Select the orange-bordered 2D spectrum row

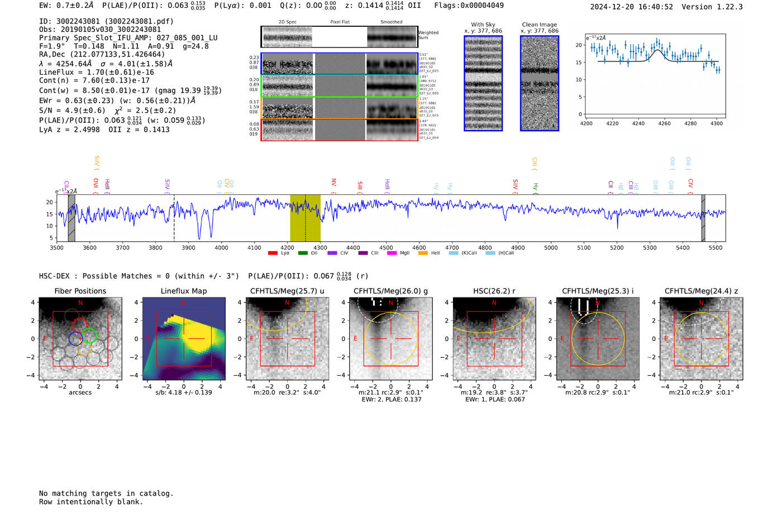(339, 108)
